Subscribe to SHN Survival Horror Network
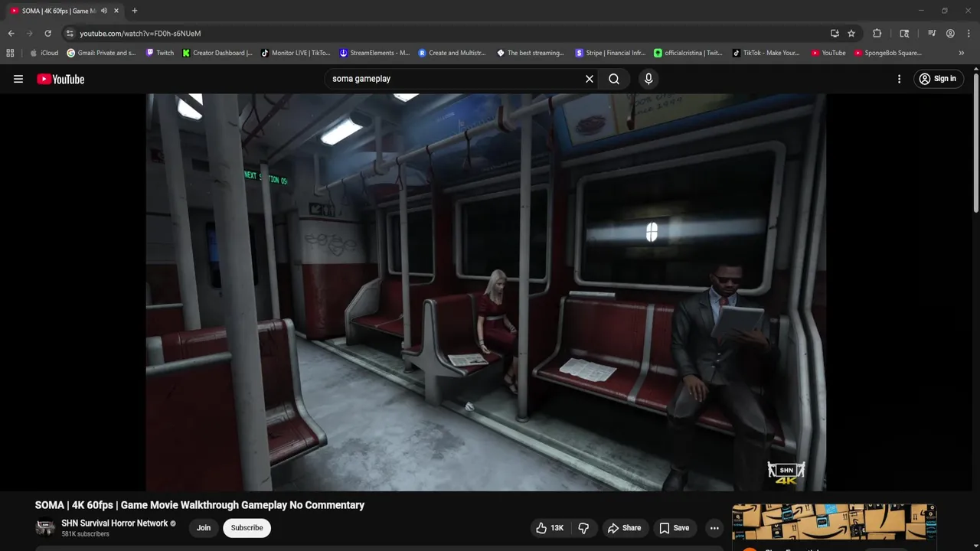Screen dimensions: 980x551 click(247, 528)
